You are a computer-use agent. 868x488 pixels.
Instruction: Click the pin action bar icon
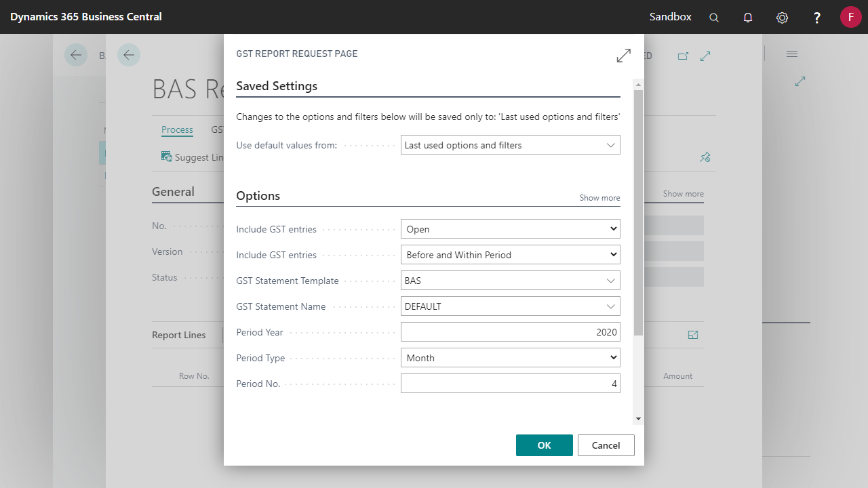[705, 157]
